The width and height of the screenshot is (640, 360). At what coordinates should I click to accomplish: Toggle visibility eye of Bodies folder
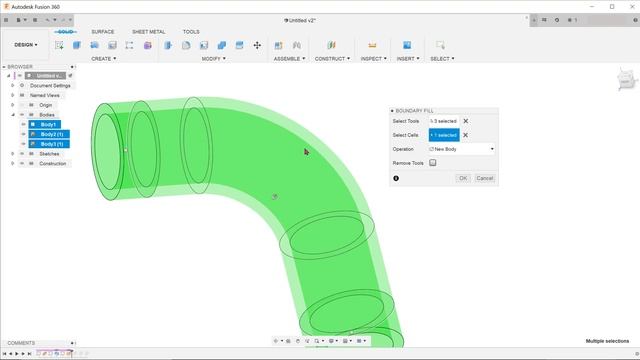[x=22, y=115]
